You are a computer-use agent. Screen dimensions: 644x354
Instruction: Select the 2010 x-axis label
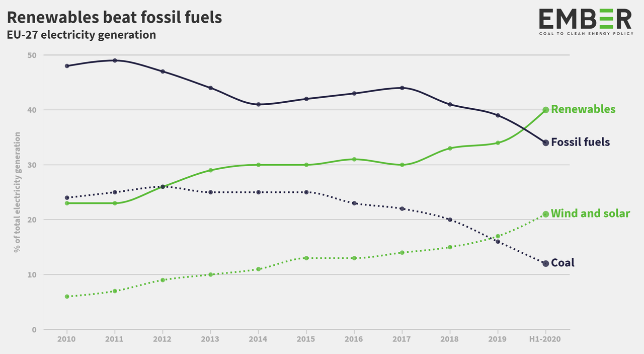(x=67, y=339)
